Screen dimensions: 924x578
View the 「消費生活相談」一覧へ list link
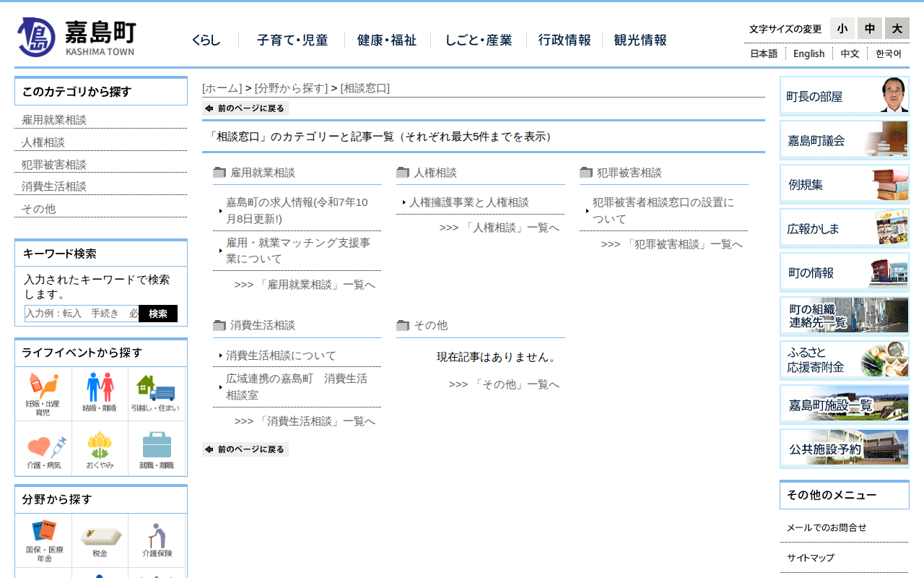(x=305, y=421)
